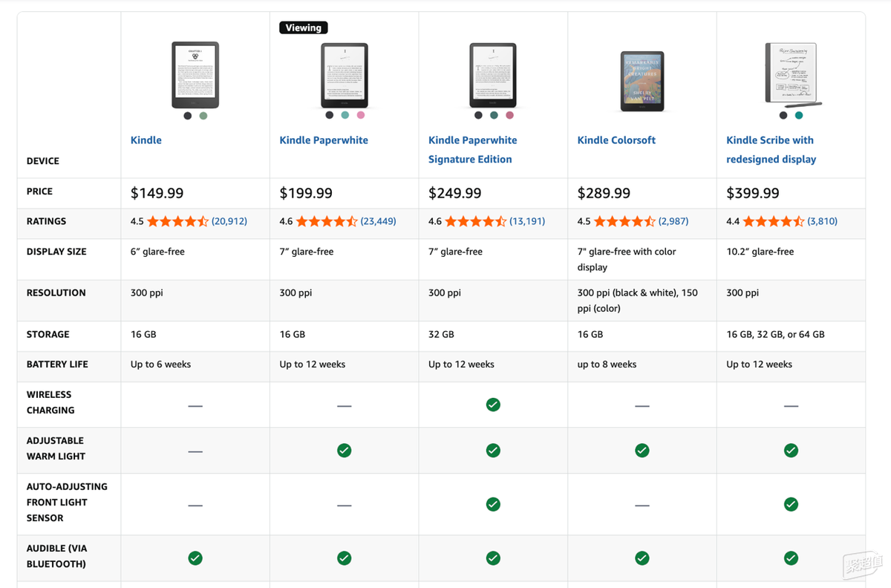Click the Kindle Colorsoft device image

642,82
